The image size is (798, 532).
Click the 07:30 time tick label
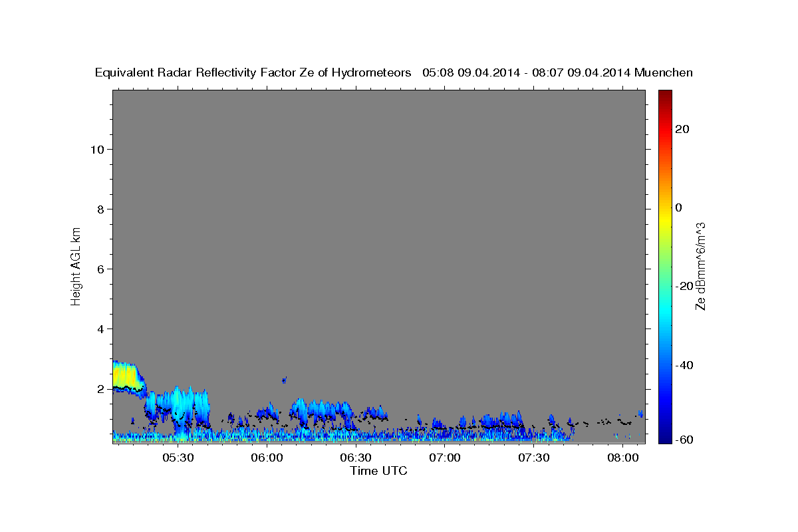[x=533, y=458]
